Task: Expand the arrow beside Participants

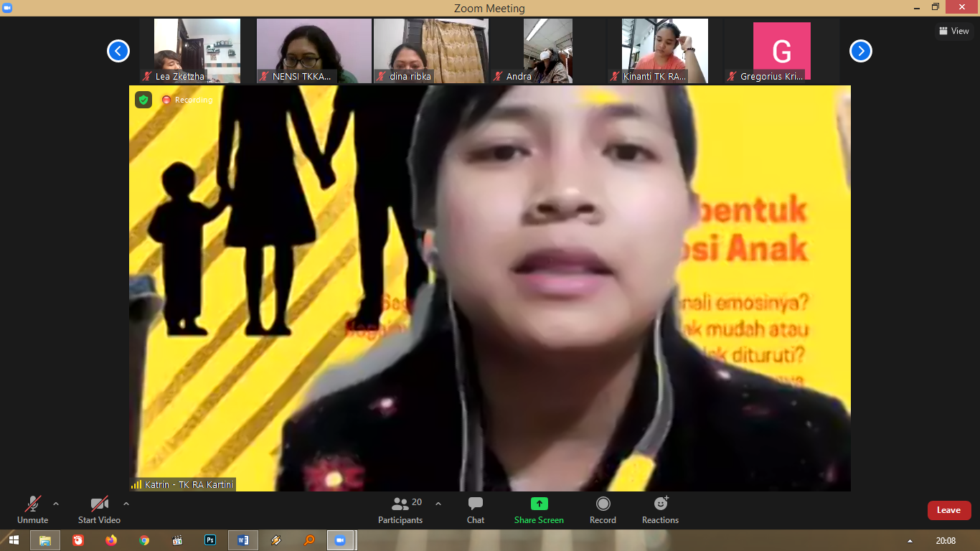Action: click(x=438, y=504)
